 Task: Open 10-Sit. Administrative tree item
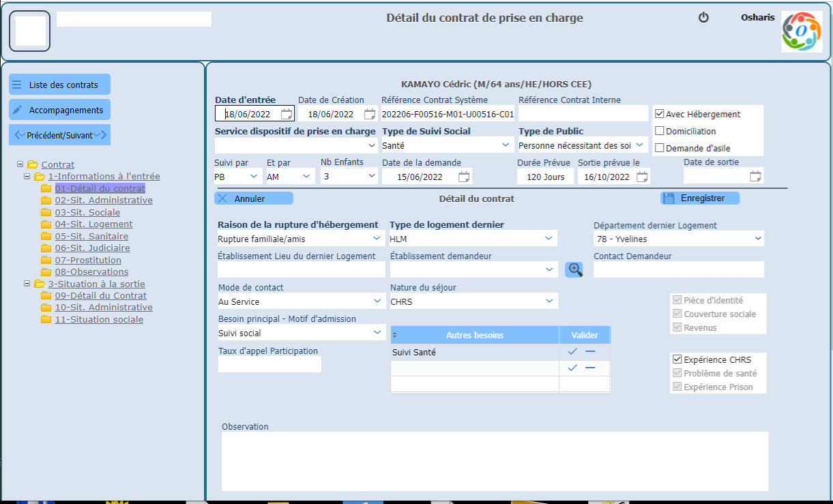(x=104, y=308)
